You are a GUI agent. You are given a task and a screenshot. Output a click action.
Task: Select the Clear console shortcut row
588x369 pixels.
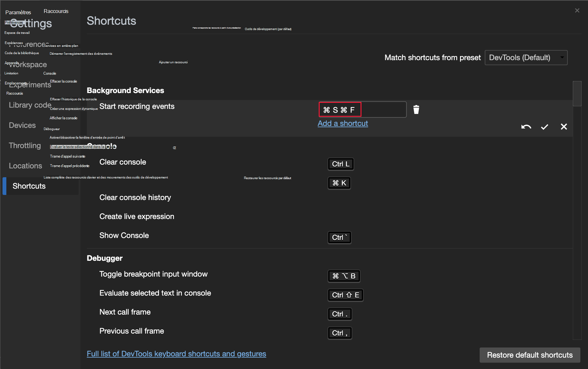(330, 173)
